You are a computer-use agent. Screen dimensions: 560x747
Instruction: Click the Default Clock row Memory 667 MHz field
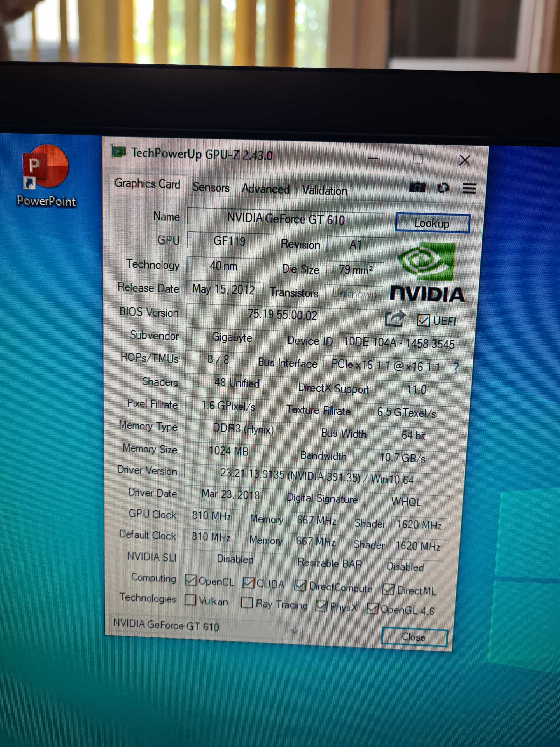(x=316, y=541)
